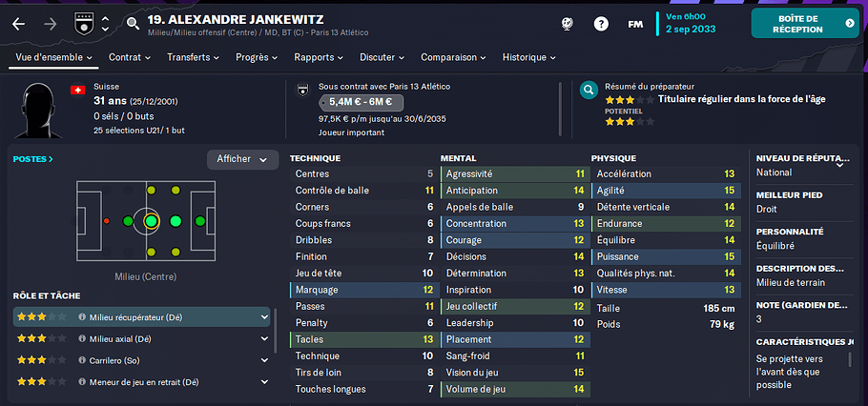Open the POSTES link

[x=33, y=159]
